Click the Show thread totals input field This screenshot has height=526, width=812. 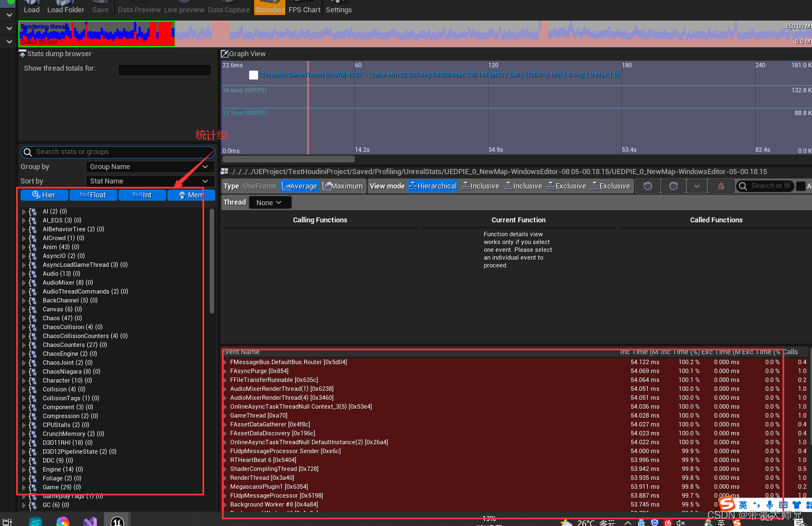click(165, 70)
